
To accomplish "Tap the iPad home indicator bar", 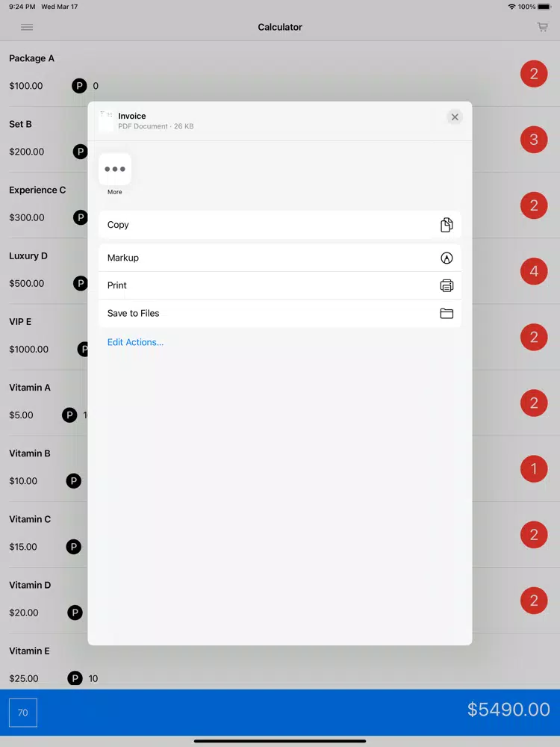I will (280, 741).
